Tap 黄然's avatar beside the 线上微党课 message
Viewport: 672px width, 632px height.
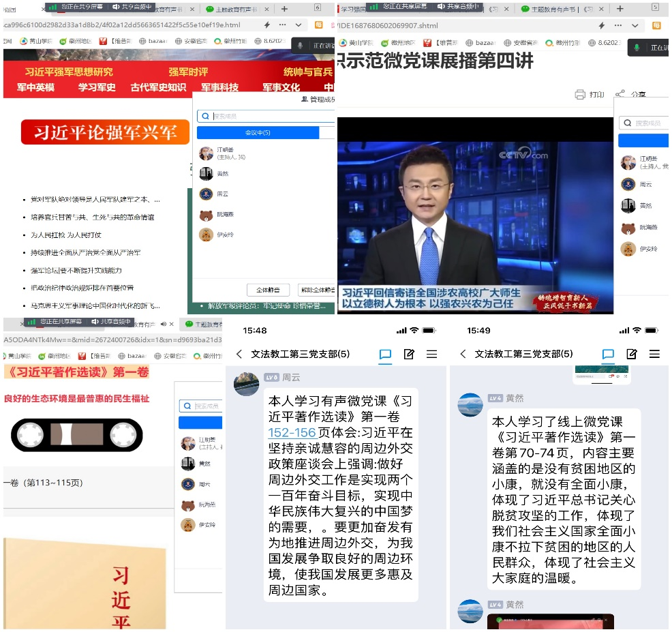tap(470, 404)
